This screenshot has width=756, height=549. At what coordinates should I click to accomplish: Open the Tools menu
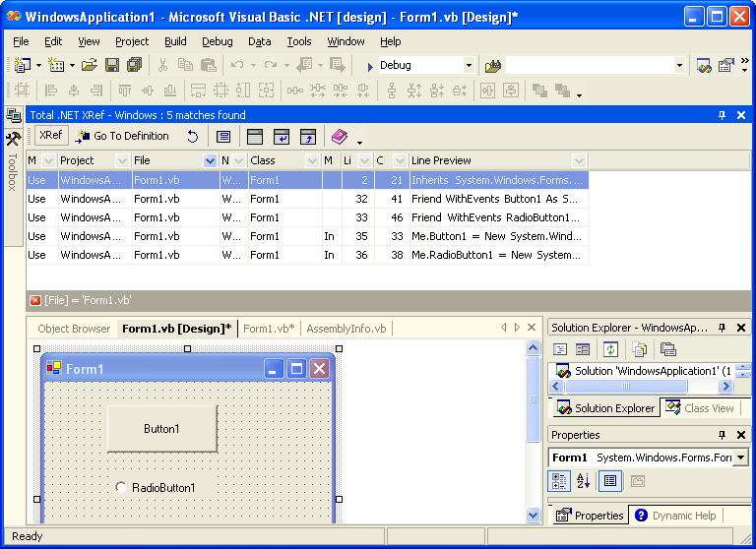(x=299, y=41)
